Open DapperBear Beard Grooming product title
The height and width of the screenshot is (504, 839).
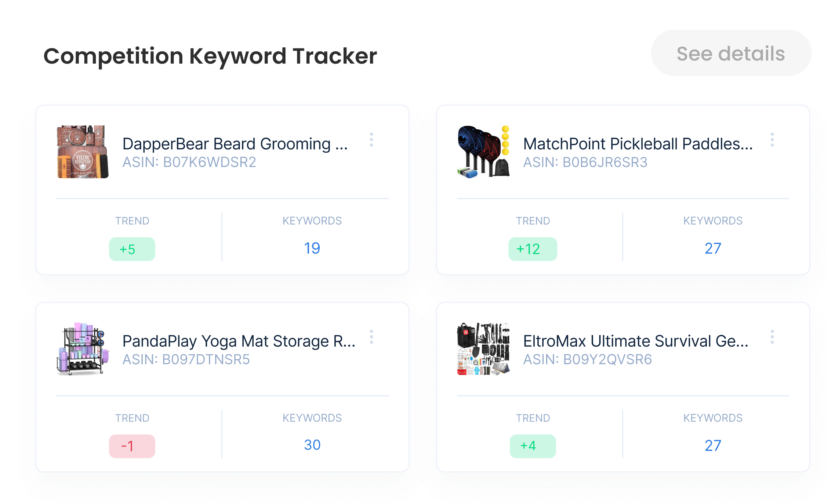click(x=235, y=144)
